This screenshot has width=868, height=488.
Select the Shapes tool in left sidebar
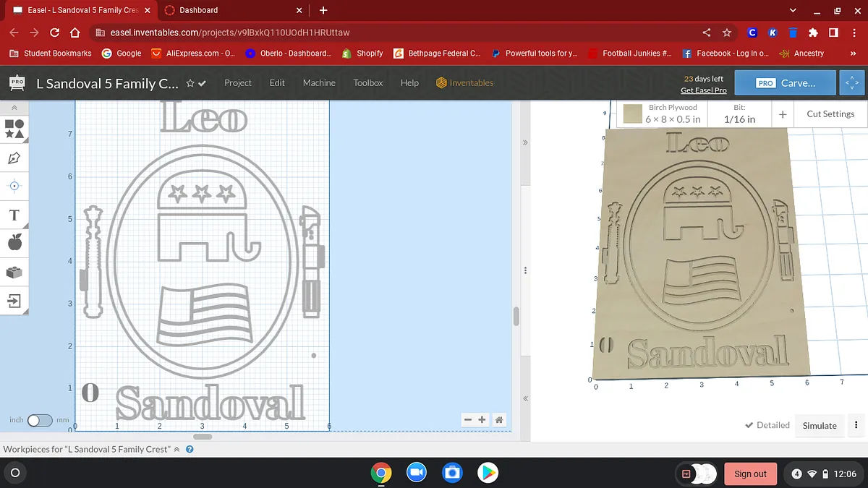(14, 129)
